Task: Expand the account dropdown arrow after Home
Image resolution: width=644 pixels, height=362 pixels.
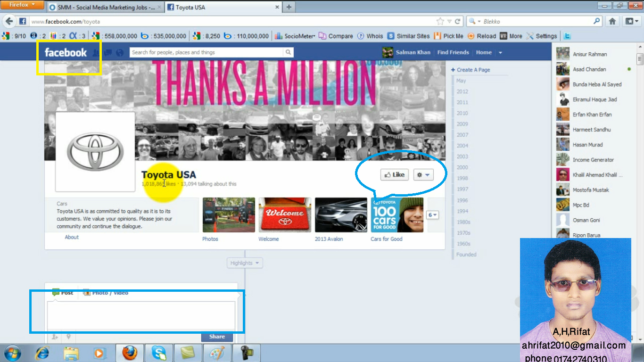Action: [501, 53]
